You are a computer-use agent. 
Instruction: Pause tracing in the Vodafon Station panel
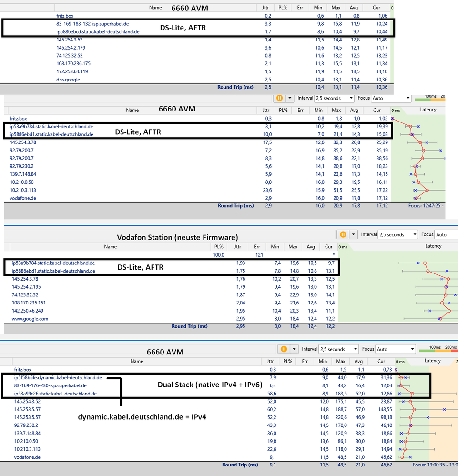click(x=343, y=234)
